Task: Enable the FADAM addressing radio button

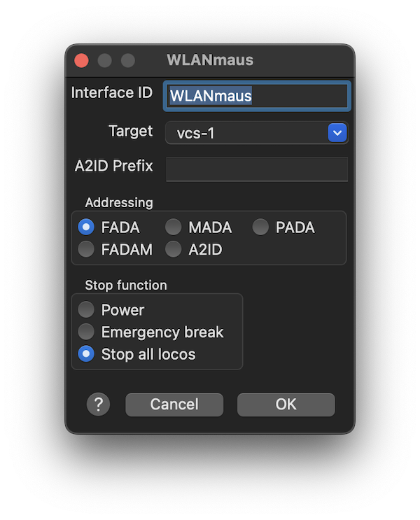Action: [87, 249]
